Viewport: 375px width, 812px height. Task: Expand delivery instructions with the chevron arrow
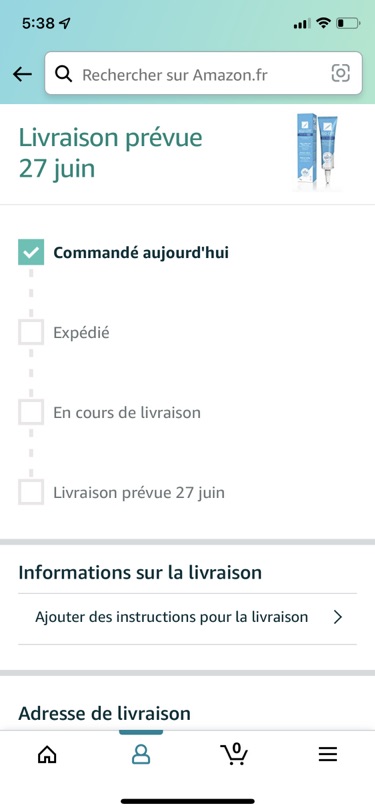coord(338,617)
